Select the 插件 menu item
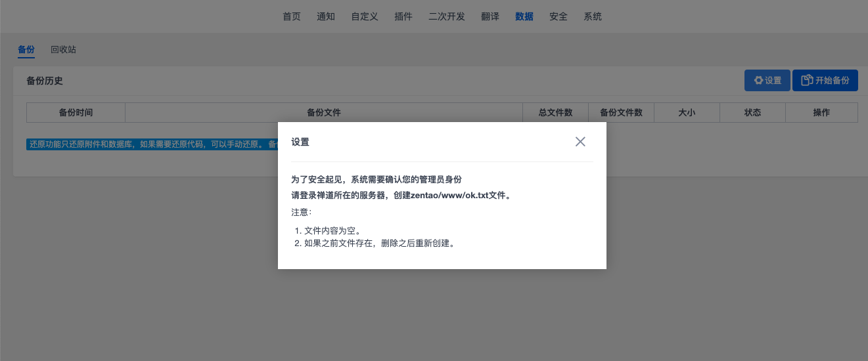Image resolution: width=868 pixels, height=361 pixels. point(403,16)
